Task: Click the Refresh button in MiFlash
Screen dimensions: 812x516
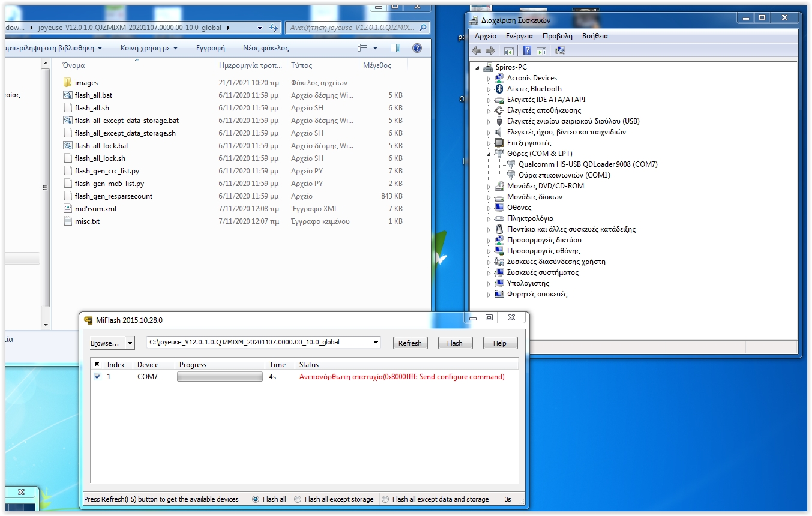Action: [410, 343]
